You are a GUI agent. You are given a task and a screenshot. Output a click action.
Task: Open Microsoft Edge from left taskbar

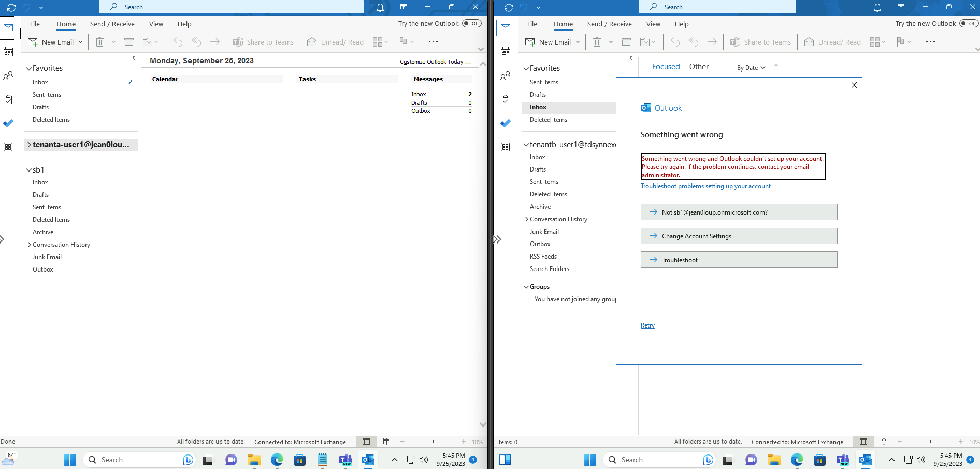277,460
